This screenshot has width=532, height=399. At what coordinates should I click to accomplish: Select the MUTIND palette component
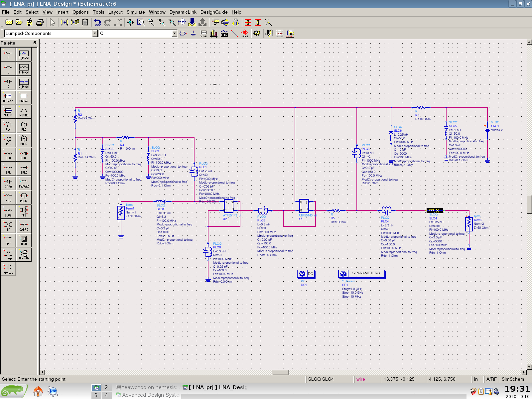(24, 112)
